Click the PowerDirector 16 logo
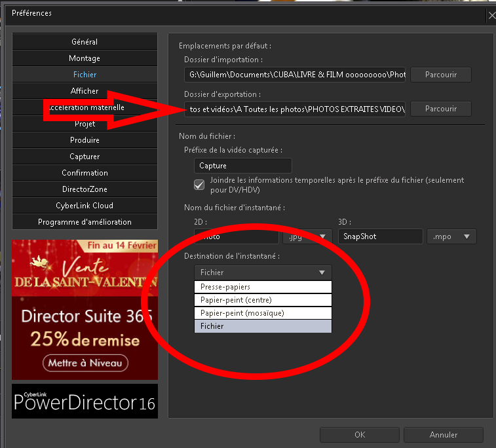The width and height of the screenshot is (496, 448). [x=85, y=401]
